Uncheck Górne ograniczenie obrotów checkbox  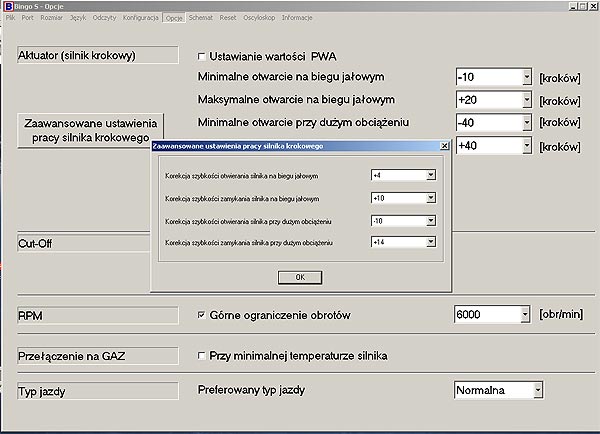[x=201, y=315]
